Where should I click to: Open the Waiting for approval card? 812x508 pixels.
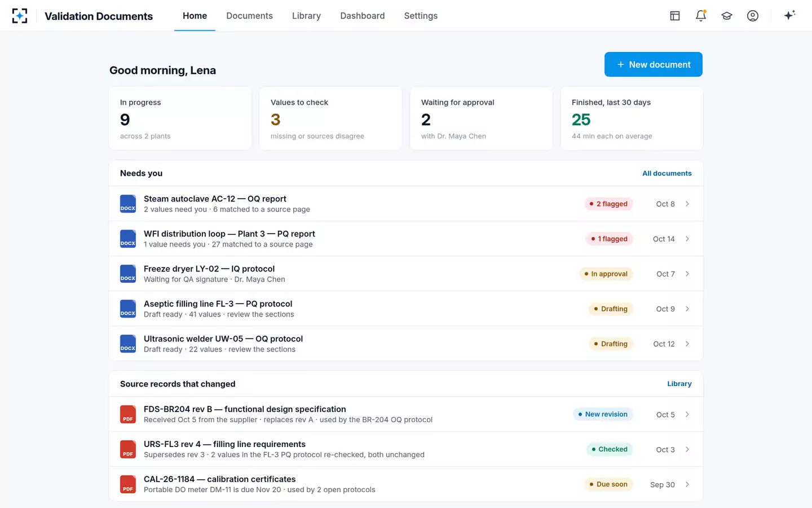481,118
